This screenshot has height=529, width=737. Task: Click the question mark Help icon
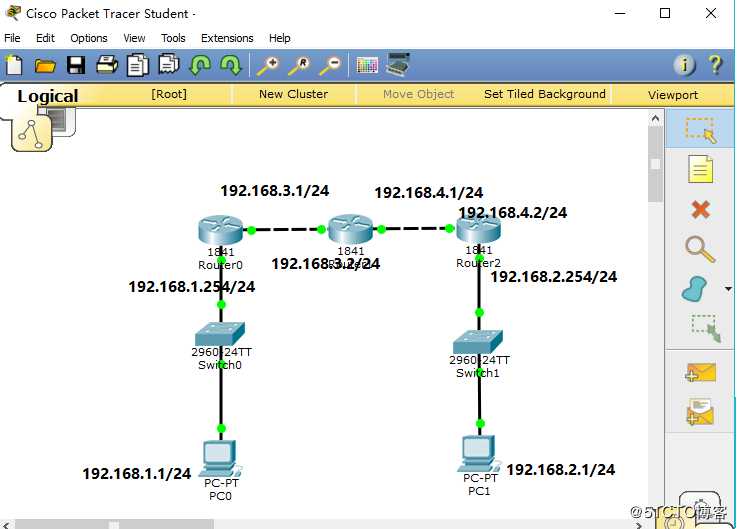pyautogui.click(x=715, y=65)
